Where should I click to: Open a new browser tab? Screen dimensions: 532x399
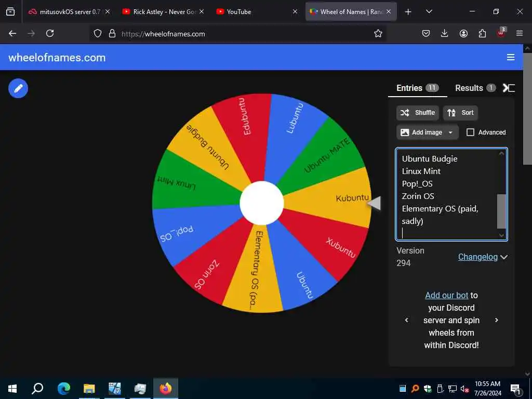tap(408, 12)
